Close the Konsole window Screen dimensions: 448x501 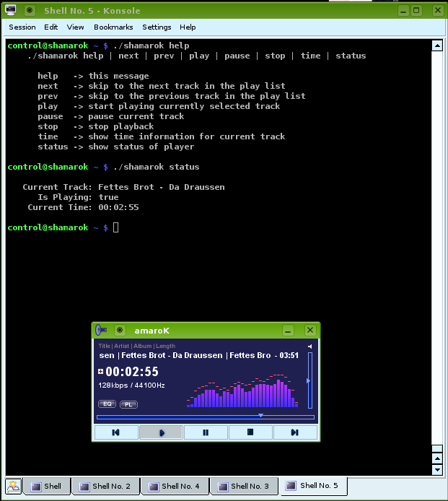coord(438,11)
